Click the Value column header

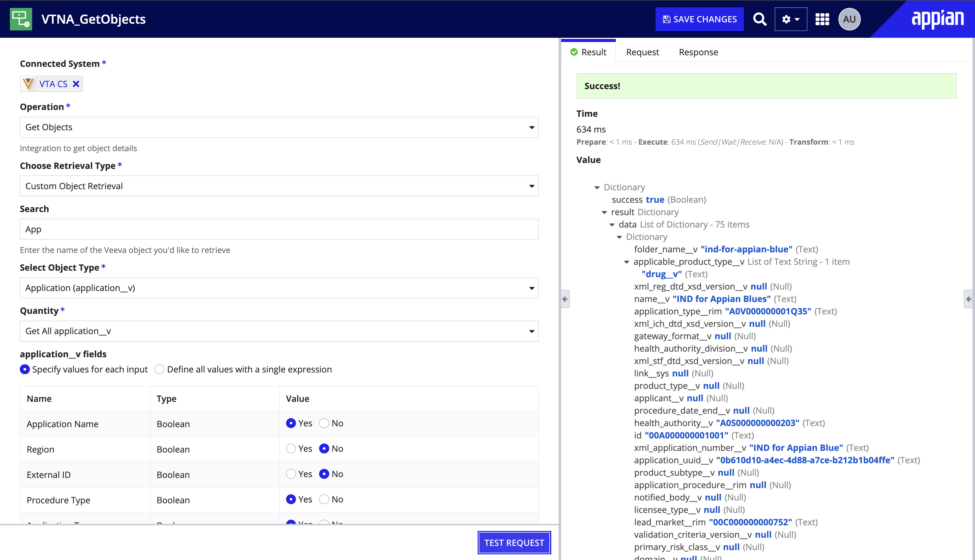tap(297, 398)
